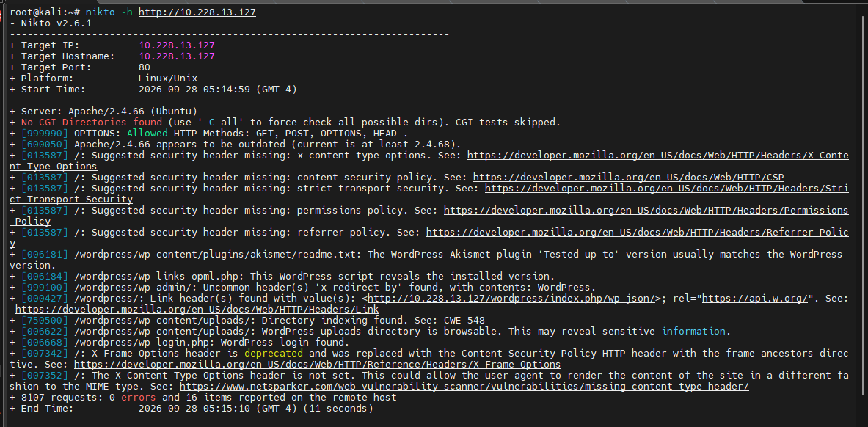Open the X-Frame-Options reference link
The height and width of the screenshot is (427, 868).
317,365
